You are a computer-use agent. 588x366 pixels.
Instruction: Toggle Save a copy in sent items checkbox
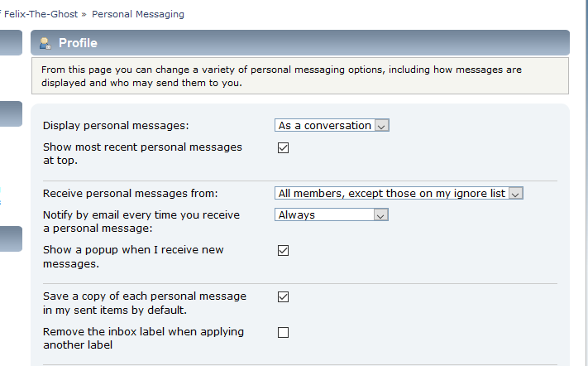(x=283, y=297)
